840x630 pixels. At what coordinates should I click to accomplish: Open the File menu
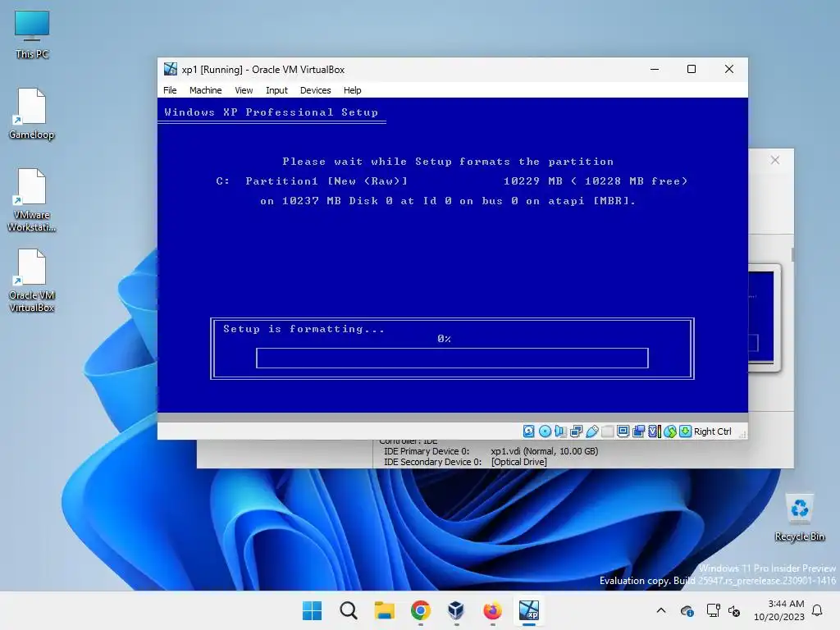tap(170, 90)
